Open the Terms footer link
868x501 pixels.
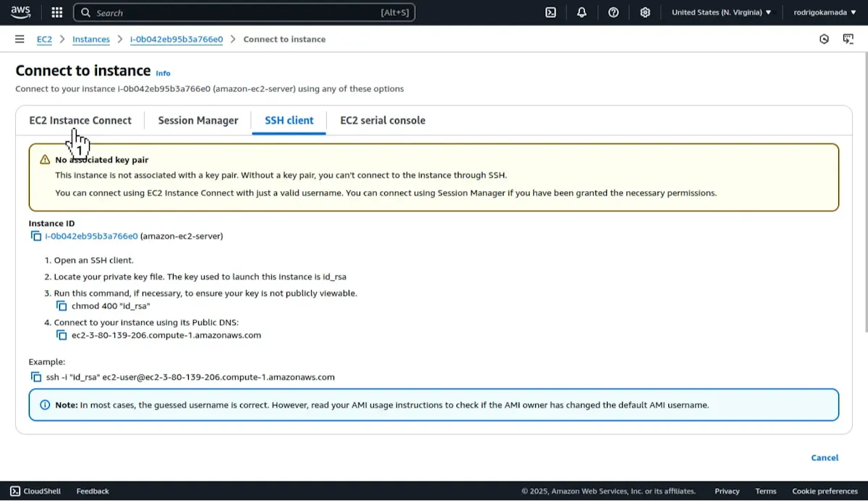pyautogui.click(x=766, y=491)
